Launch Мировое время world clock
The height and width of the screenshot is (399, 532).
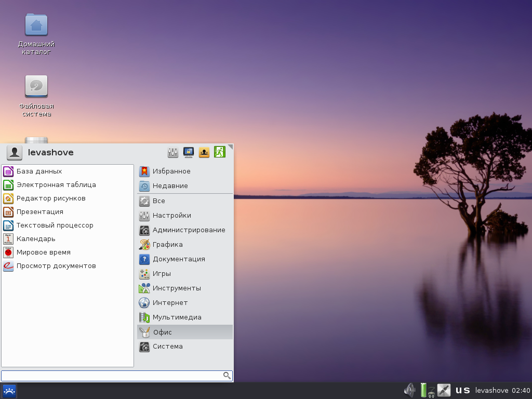(68, 253)
